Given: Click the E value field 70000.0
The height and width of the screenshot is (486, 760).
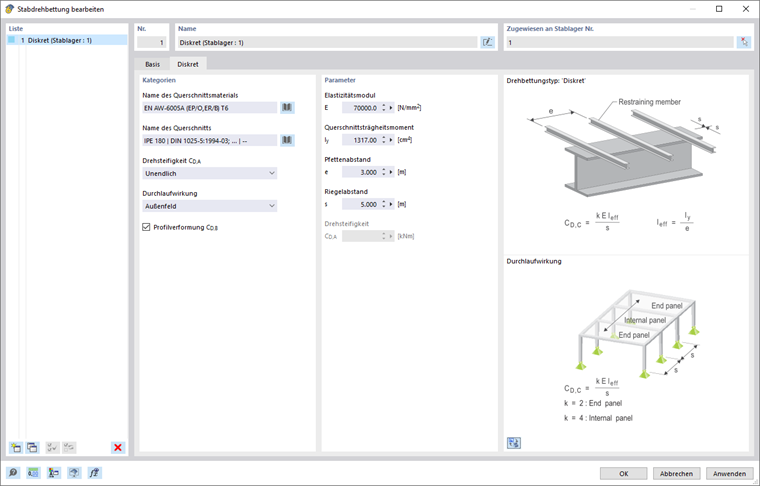Looking at the screenshot, I should 361,108.
